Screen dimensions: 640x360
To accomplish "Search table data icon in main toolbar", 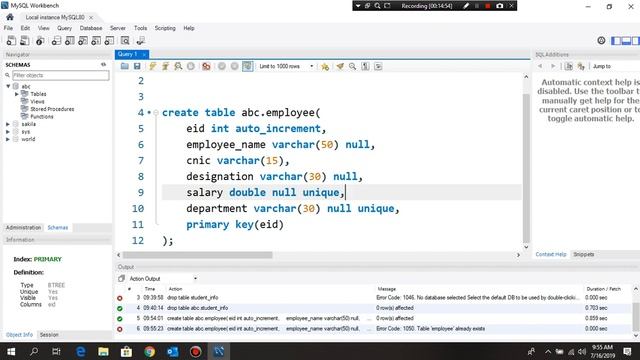I will click(125, 40).
